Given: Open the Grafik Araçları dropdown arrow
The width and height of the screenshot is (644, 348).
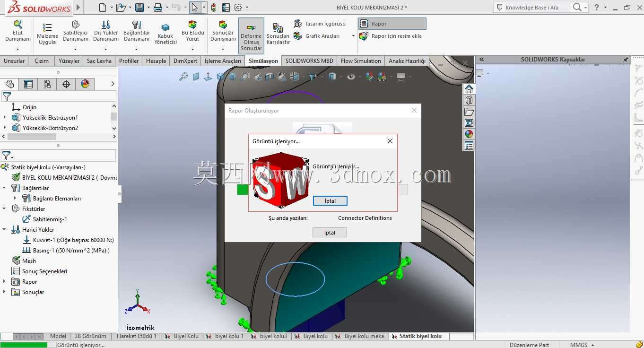Looking at the screenshot, I should pyautogui.click(x=353, y=36).
